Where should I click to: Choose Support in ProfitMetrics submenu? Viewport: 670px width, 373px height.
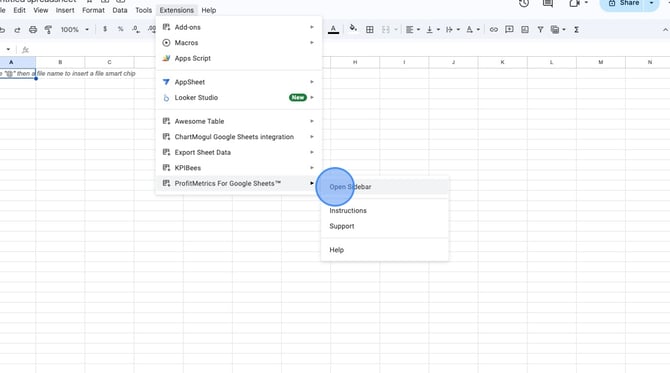(x=385, y=226)
